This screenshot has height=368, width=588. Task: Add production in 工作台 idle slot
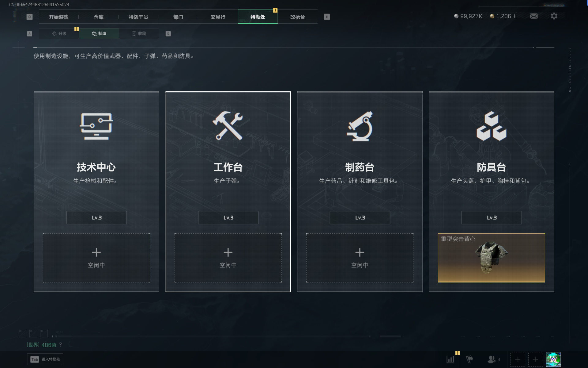point(228,258)
